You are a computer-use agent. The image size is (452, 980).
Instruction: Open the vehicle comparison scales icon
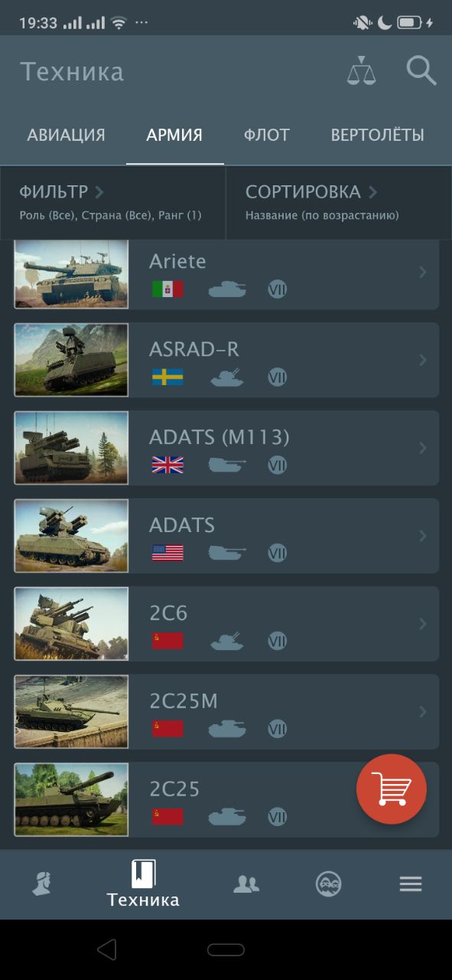point(362,70)
